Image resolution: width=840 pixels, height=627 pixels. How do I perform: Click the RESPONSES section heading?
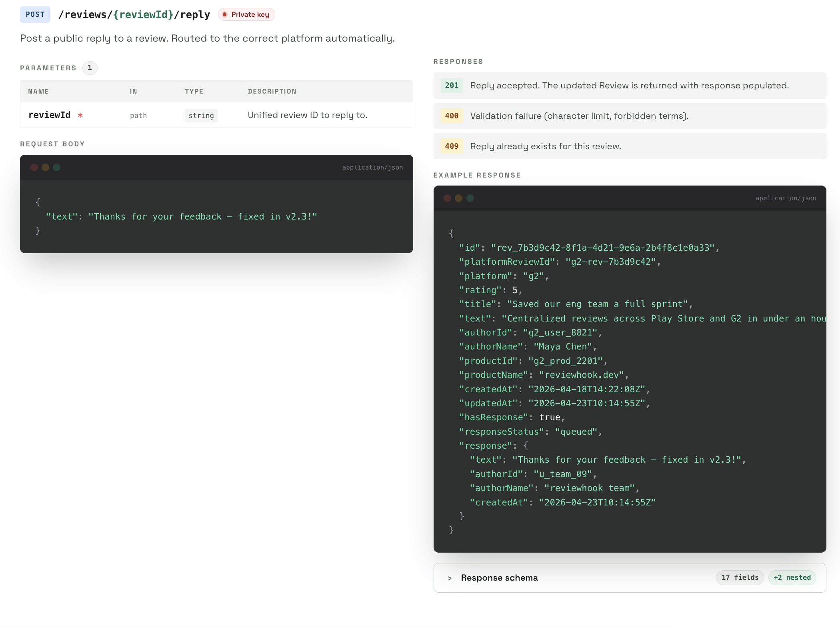pos(458,62)
